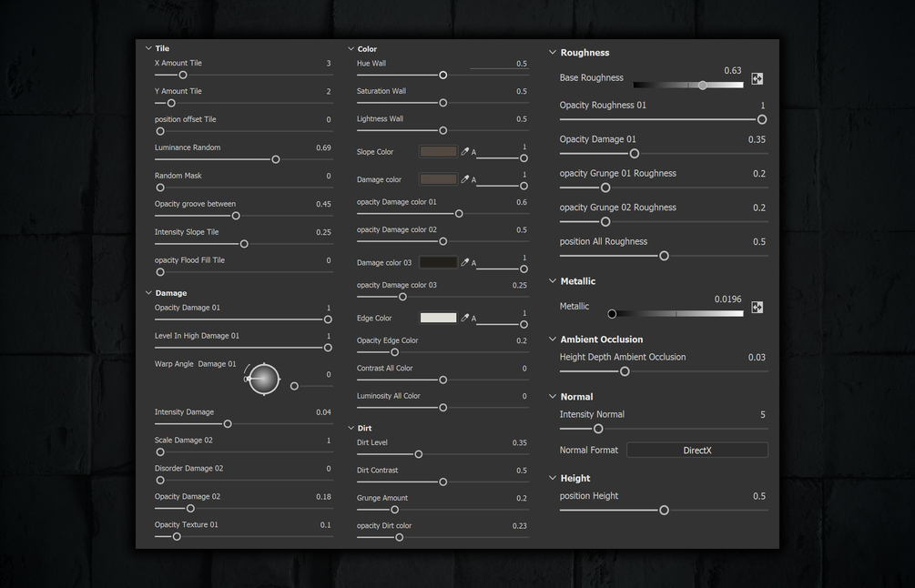Click the Opacity Roughness 01 slider handle
This screenshot has height=588, width=915.
point(761,119)
